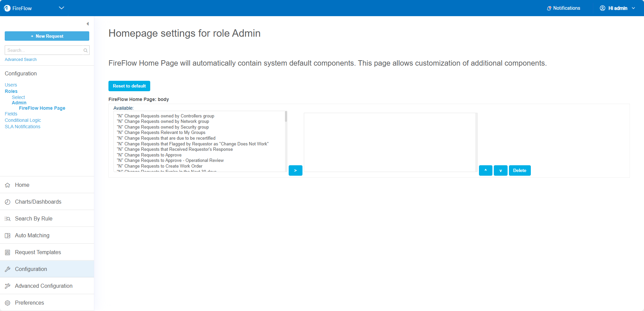This screenshot has height=311, width=644.
Task: Collapse the left sidebar panel arrow
Action: [88, 24]
